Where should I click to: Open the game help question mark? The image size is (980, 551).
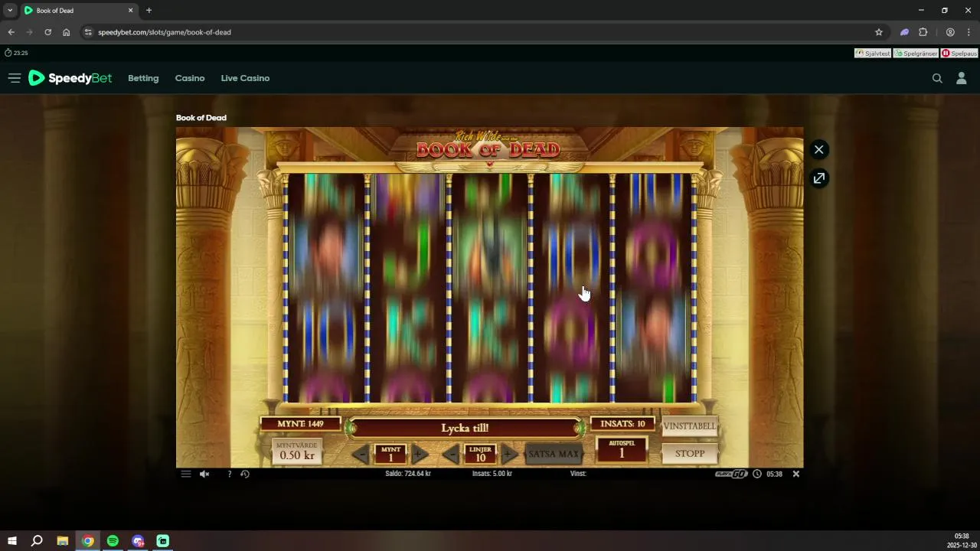tap(229, 474)
